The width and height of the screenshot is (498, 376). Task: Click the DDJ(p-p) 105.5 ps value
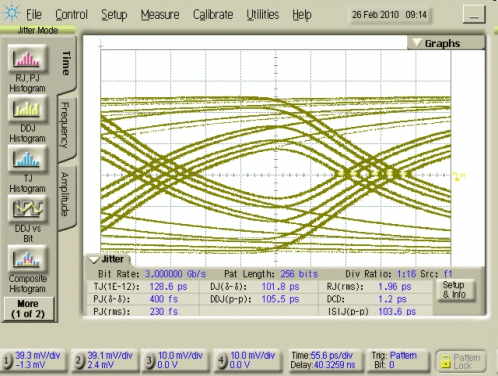(x=280, y=299)
